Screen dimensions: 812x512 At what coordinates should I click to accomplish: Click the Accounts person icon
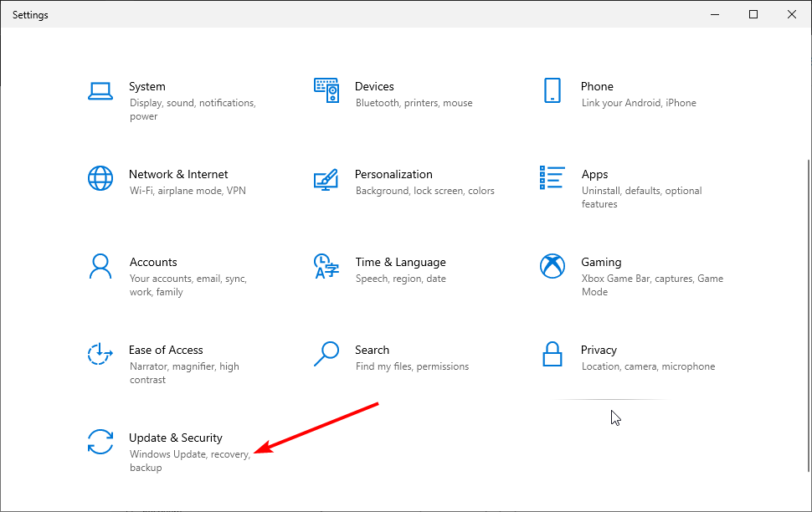coord(100,266)
